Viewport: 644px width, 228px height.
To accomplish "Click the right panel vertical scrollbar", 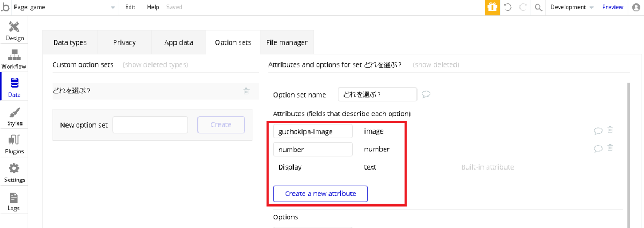I will (x=628, y=155).
